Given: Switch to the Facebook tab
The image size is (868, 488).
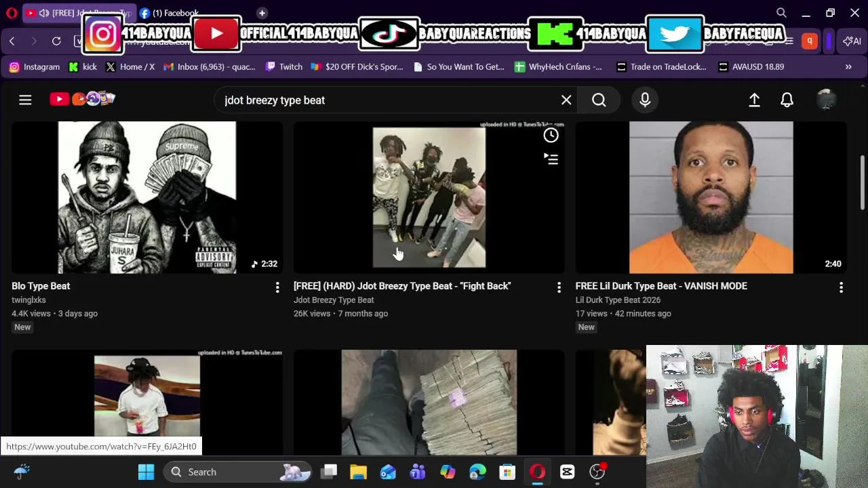Looking at the screenshot, I should click(170, 13).
